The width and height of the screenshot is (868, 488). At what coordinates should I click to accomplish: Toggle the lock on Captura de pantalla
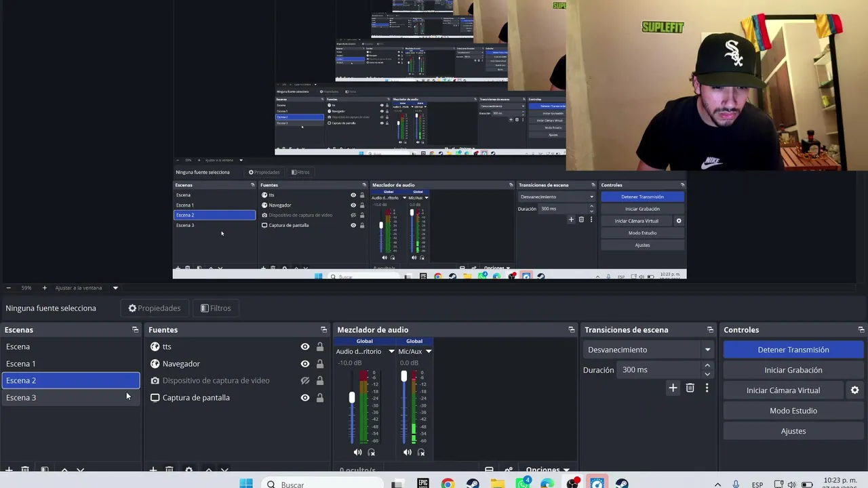(x=320, y=398)
